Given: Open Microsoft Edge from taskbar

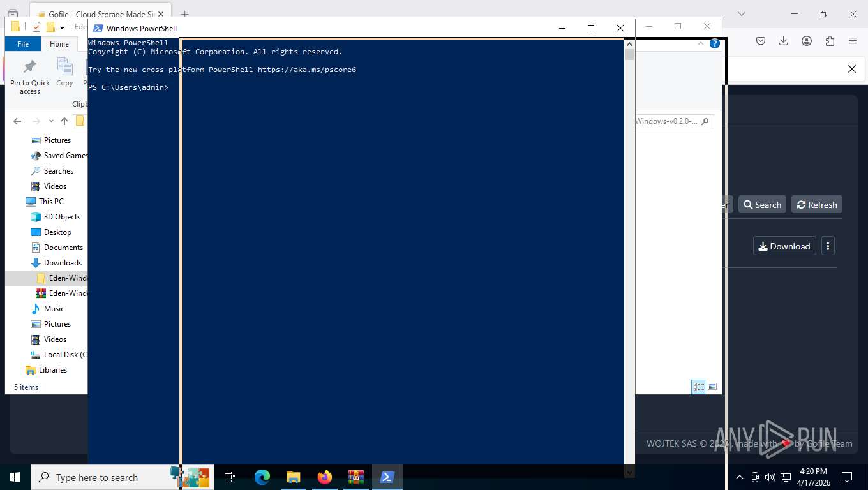Looking at the screenshot, I should coord(262,477).
